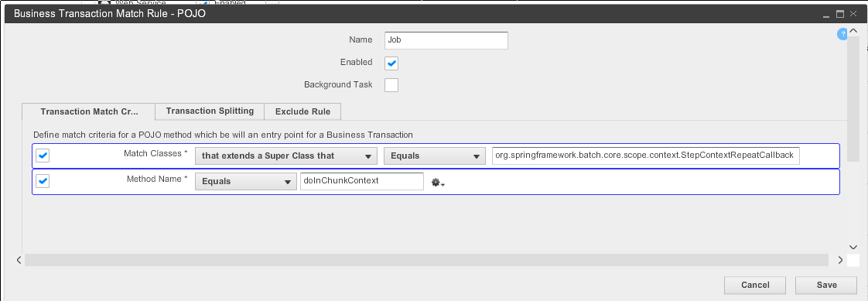The image size is (868, 301).
Task: Switch to the Transaction Splitting tab
Action: 210,111
